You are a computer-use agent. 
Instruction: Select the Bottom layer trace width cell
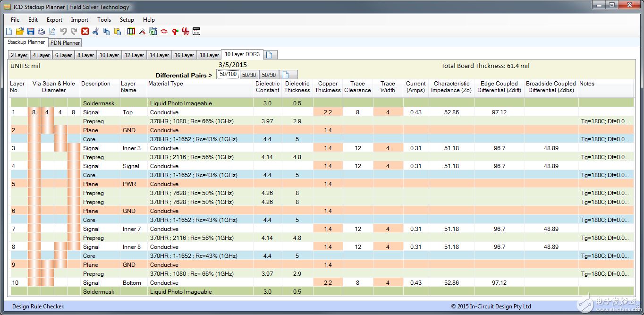click(x=388, y=283)
